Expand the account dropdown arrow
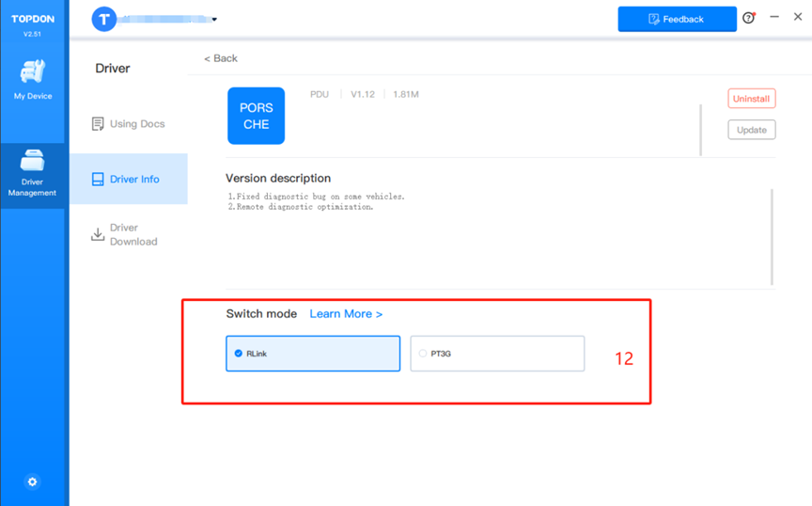 tap(214, 20)
